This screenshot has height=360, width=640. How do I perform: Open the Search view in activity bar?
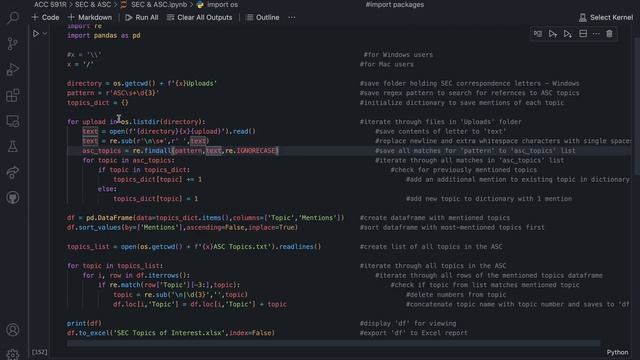(13, 18)
